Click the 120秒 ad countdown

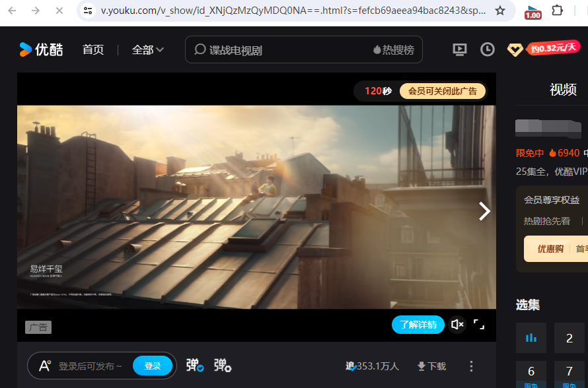(378, 91)
